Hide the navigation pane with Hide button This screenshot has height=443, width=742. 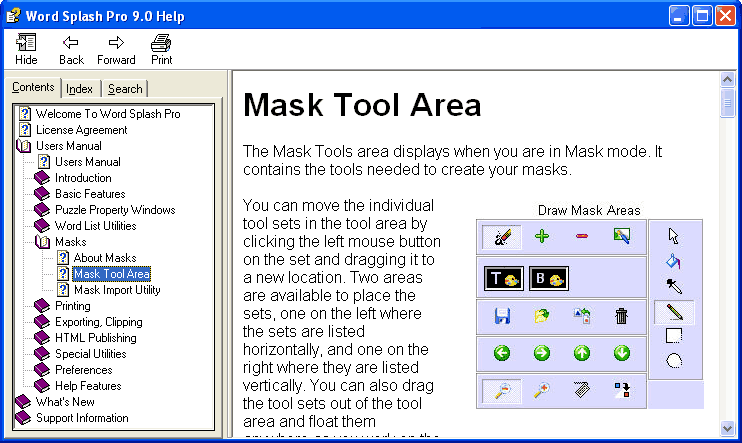click(x=26, y=49)
